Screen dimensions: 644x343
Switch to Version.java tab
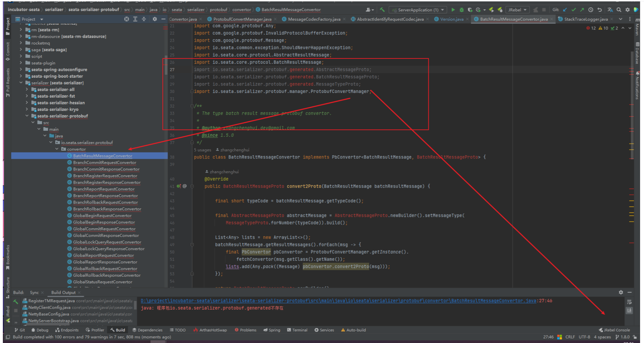[x=452, y=19]
